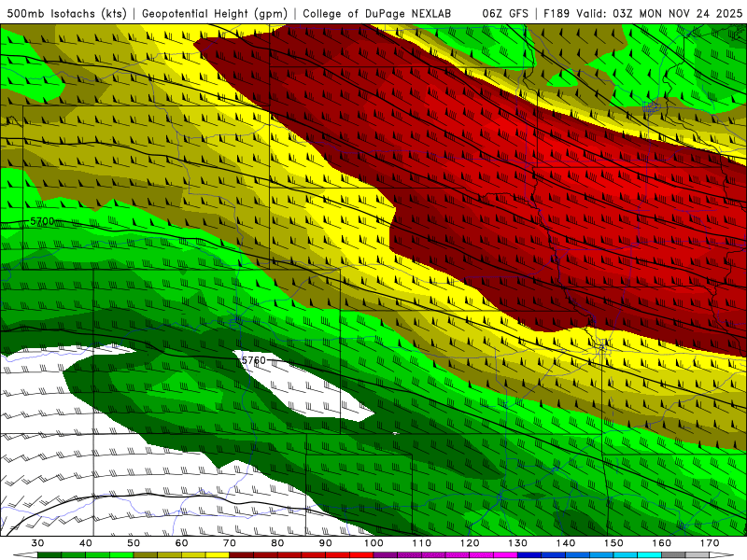Click the 120 value on the legend
This screenshot has height=560, width=747.
(470, 543)
